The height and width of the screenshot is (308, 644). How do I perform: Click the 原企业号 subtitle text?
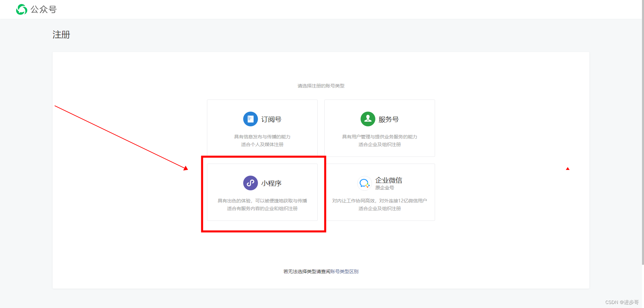(385, 188)
